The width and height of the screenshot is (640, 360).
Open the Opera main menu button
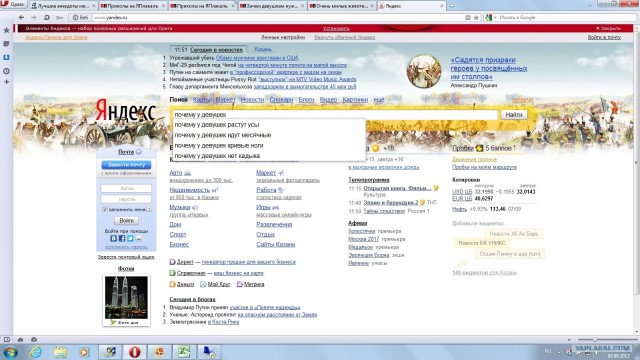click(x=13, y=5)
